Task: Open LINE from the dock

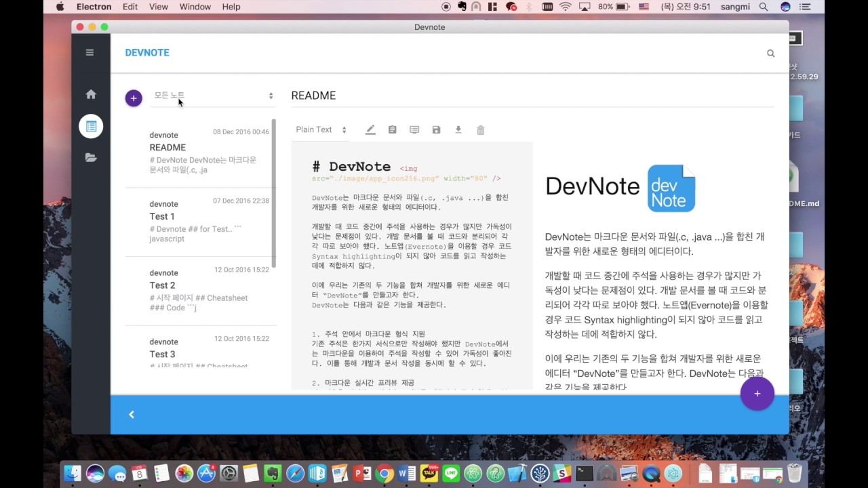Action: click(x=451, y=473)
